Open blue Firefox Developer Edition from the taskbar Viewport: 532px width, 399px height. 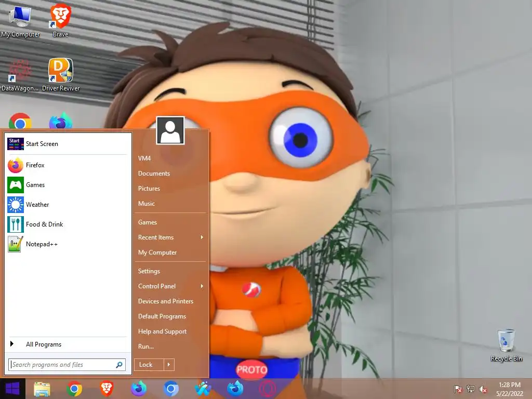pyautogui.click(x=235, y=389)
